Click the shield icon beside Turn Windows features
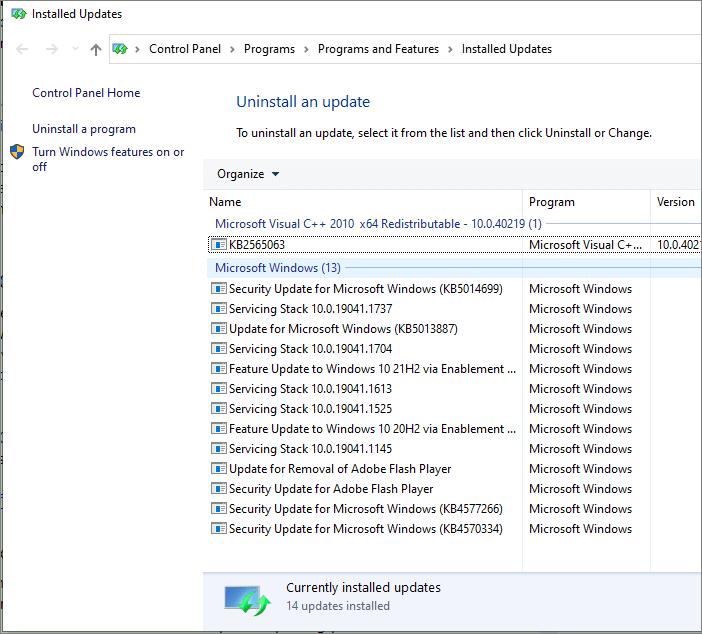702x634 pixels. pyautogui.click(x=17, y=153)
